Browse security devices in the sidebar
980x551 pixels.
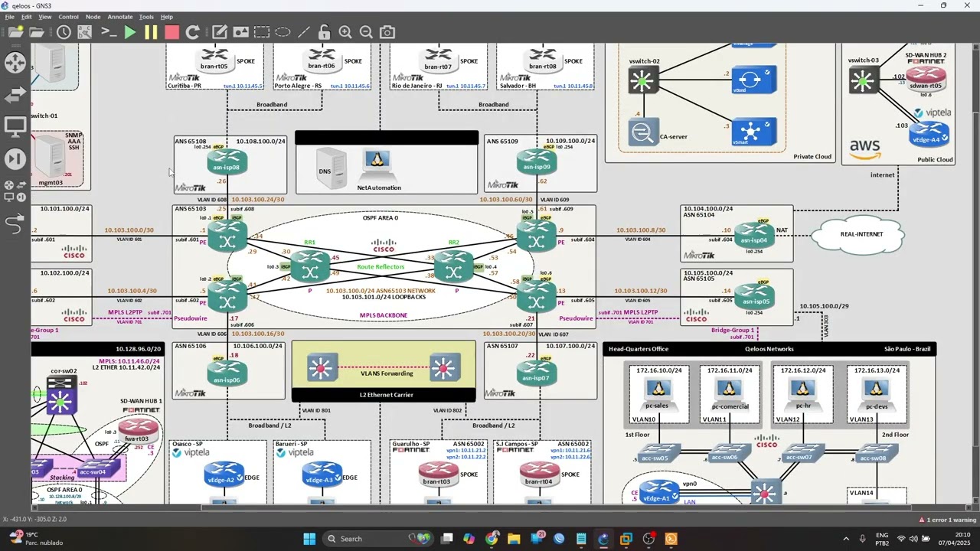[x=15, y=159]
